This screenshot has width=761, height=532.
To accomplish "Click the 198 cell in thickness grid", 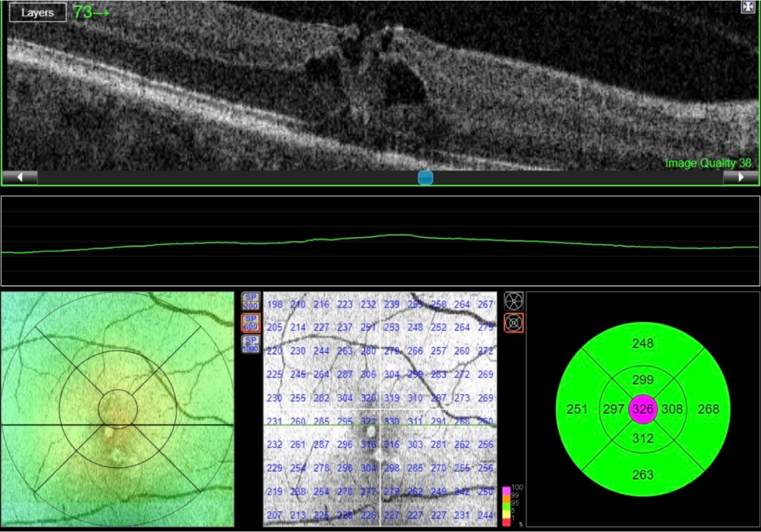I will tap(274, 304).
